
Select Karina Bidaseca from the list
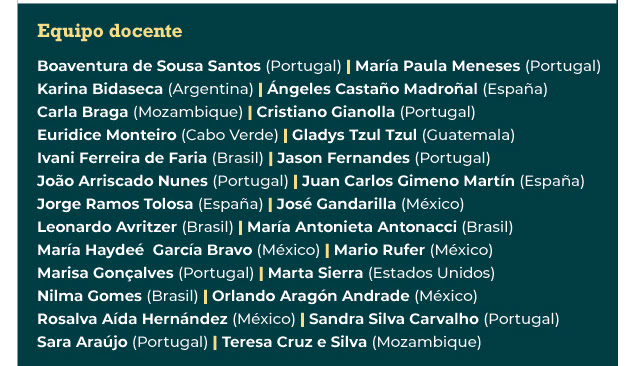100,89
